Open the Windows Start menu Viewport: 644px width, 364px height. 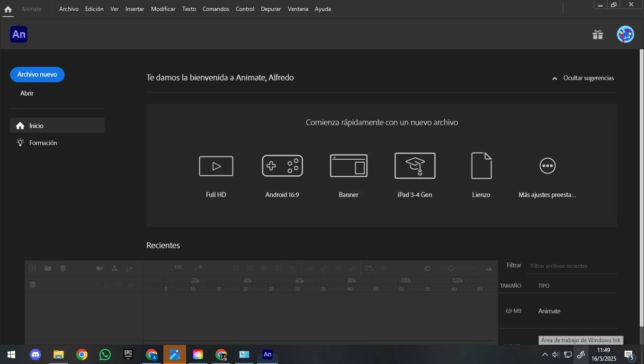tap(11, 355)
